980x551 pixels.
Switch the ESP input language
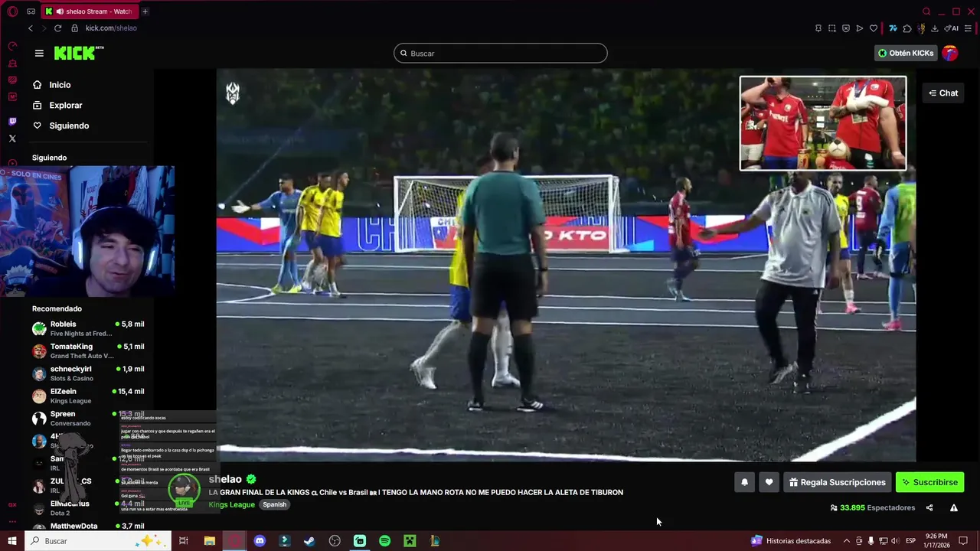[911, 541]
